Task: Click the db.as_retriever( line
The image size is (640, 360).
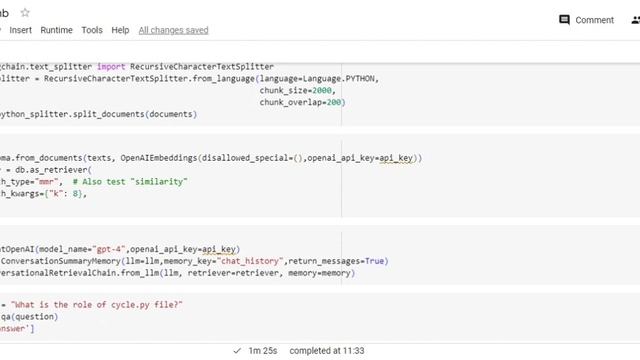Action: pyautogui.click(x=46, y=170)
